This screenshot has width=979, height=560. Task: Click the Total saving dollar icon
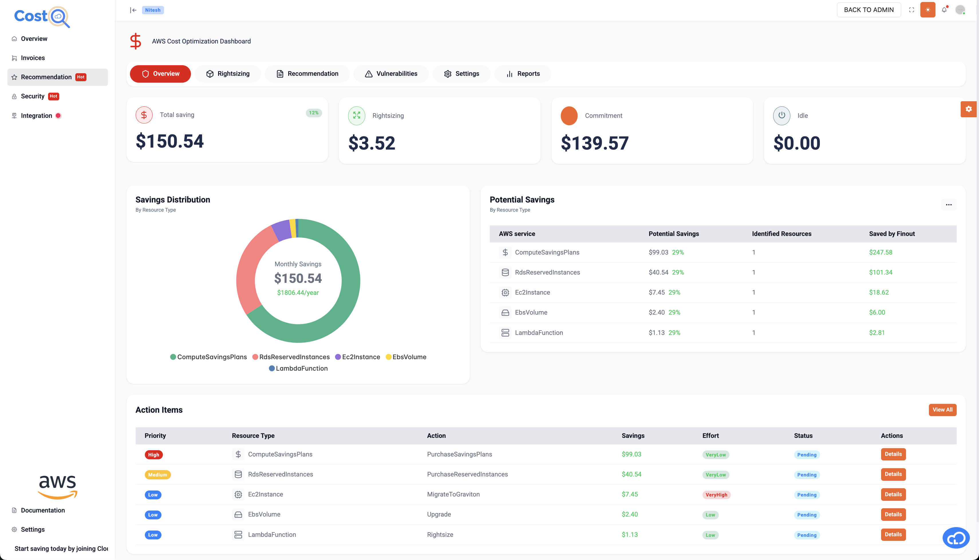144,115
